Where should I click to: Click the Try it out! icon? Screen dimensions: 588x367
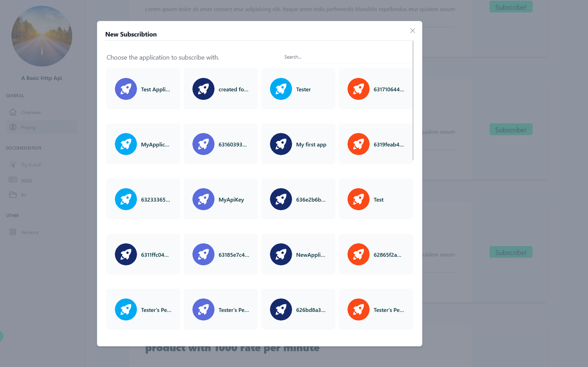(x=13, y=164)
